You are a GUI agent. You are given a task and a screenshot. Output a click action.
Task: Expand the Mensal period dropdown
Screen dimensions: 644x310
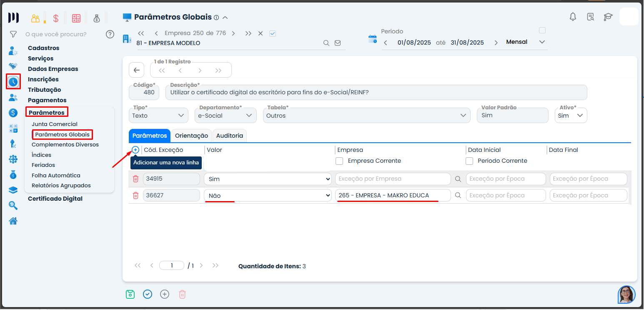click(x=542, y=42)
